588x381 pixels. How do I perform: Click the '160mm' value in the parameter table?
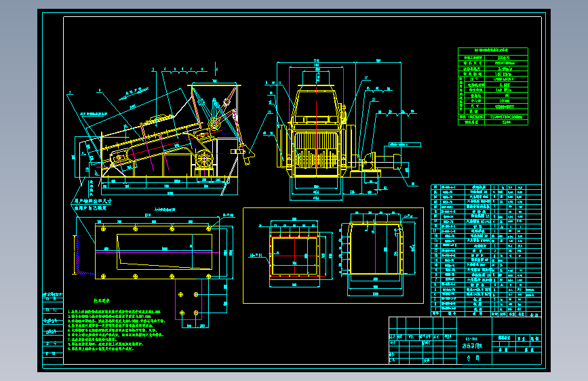tap(505, 101)
